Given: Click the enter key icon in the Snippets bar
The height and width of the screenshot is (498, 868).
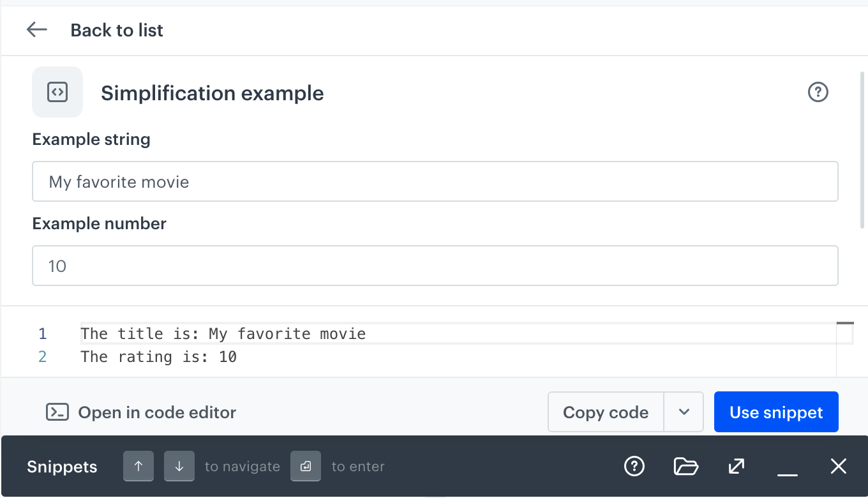Looking at the screenshot, I should (x=306, y=466).
